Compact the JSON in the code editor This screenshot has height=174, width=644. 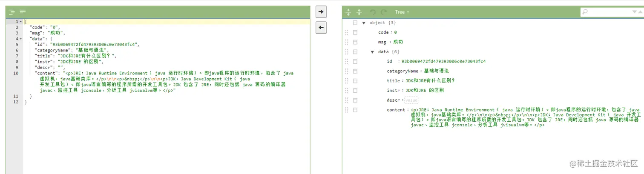coord(23,12)
